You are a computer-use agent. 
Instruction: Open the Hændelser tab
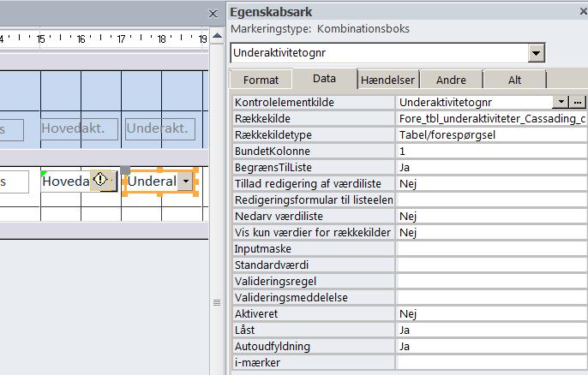pyautogui.click(x=388, y=80)
